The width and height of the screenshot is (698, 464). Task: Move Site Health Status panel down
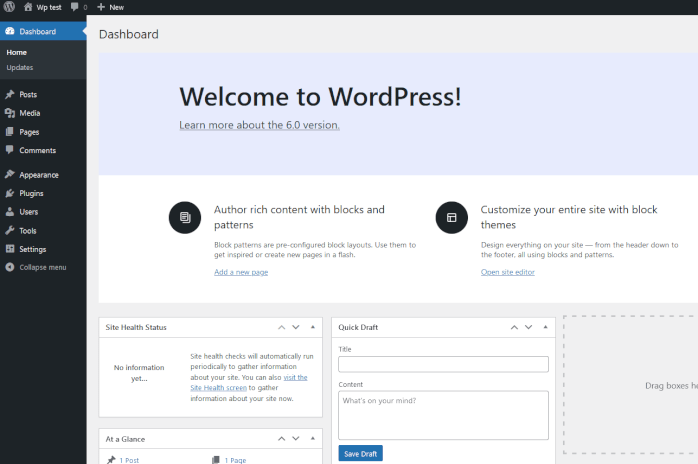[x=296, y=327]
